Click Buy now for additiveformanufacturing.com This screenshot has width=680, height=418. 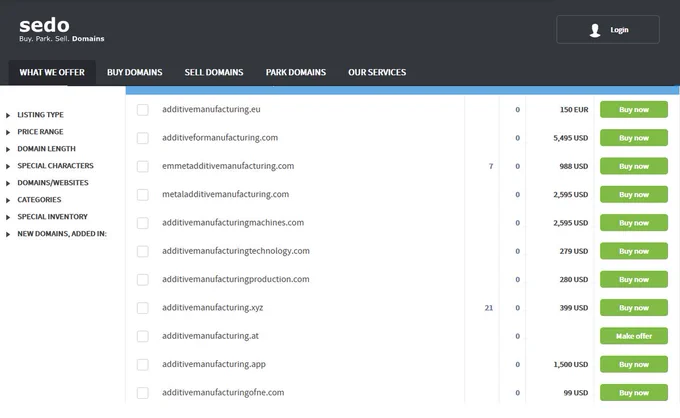634,138
